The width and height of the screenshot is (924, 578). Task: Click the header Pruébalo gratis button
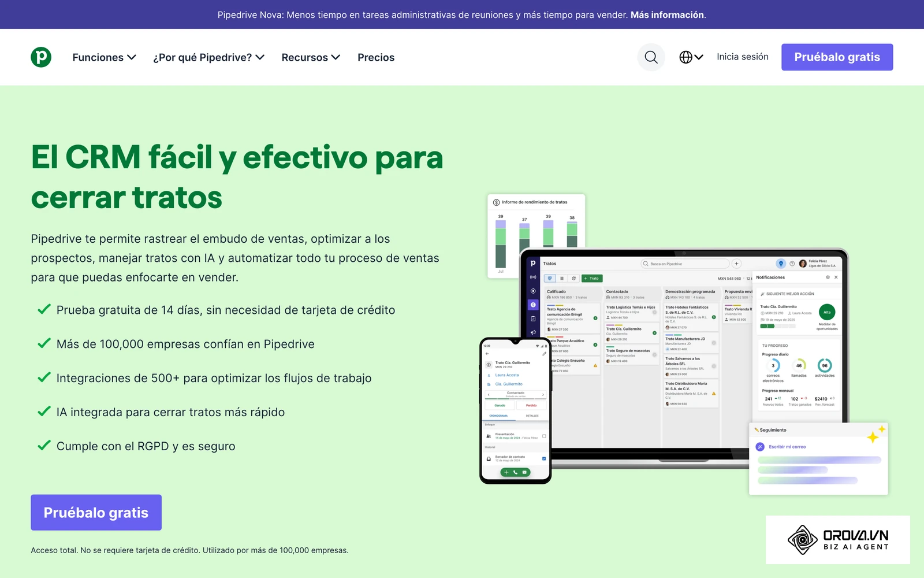[x=837, y=57]
